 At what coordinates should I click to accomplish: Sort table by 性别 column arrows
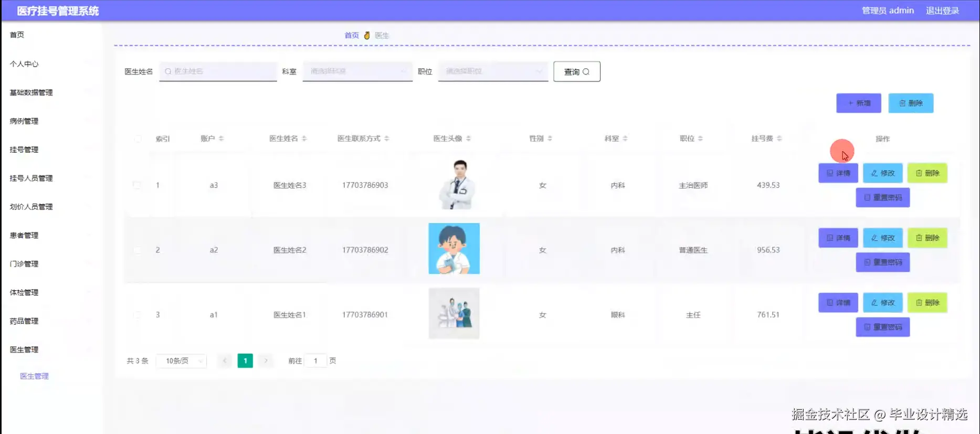[550, 139]
